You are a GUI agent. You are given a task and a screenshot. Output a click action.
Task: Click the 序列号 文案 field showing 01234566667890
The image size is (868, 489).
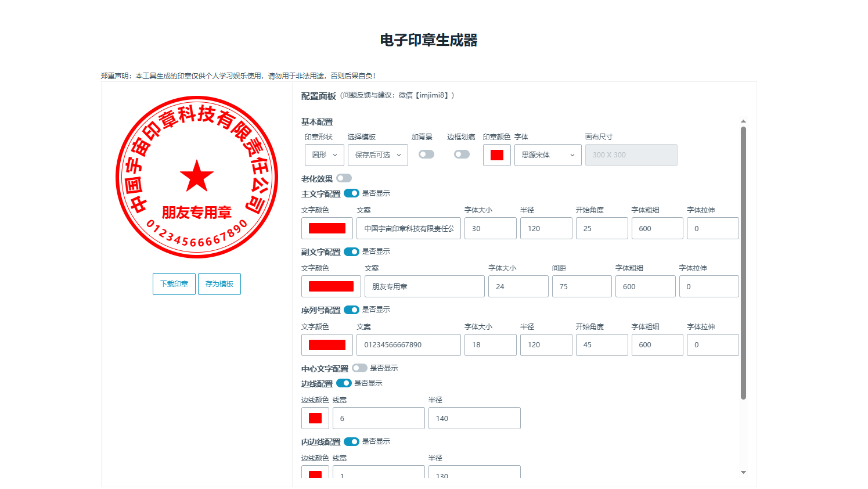pyautogui.click(x=409, y=345)
